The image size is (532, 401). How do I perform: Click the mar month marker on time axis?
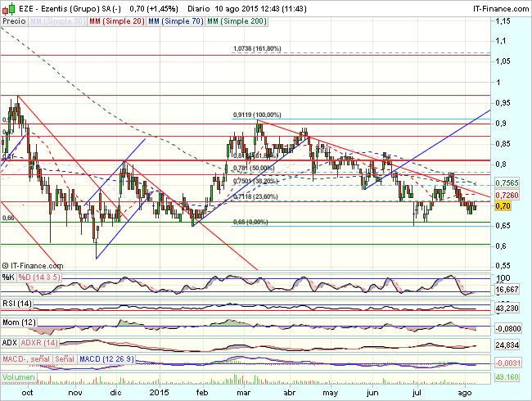tap(244, 393)
